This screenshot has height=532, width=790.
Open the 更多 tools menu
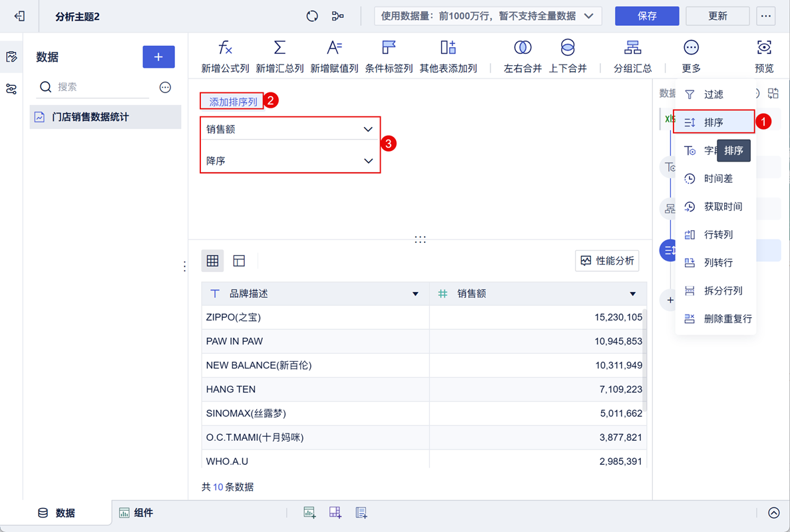[x=691, y=57]
